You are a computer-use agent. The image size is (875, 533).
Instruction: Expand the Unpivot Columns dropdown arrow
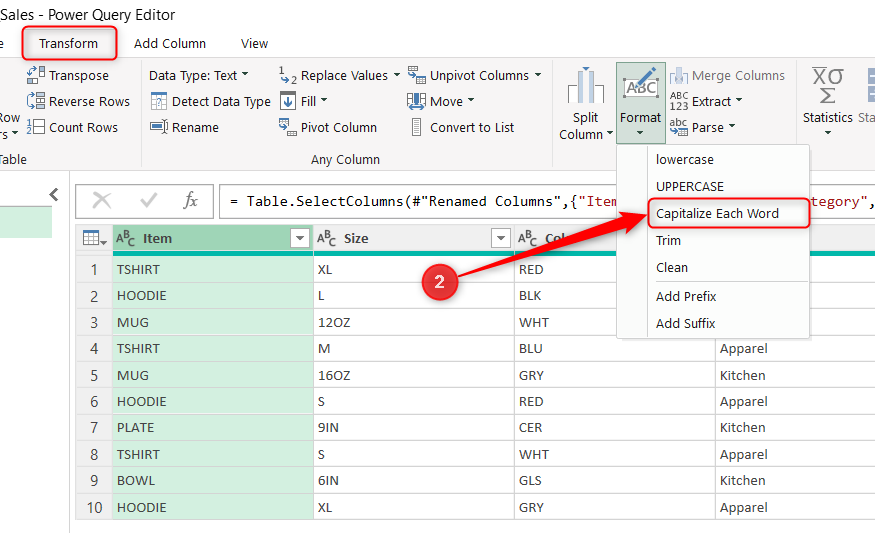pyautogui.click(x=538, y=75)
